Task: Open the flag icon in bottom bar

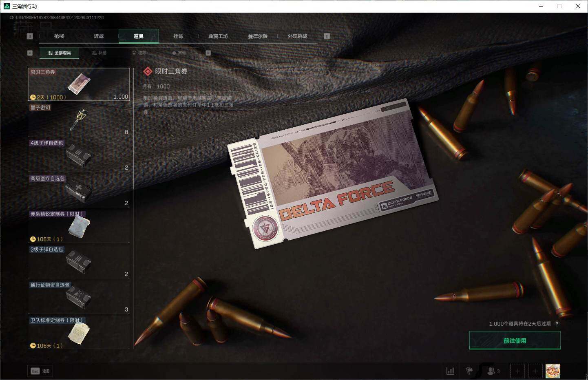Action: click(x=469, y=371)
